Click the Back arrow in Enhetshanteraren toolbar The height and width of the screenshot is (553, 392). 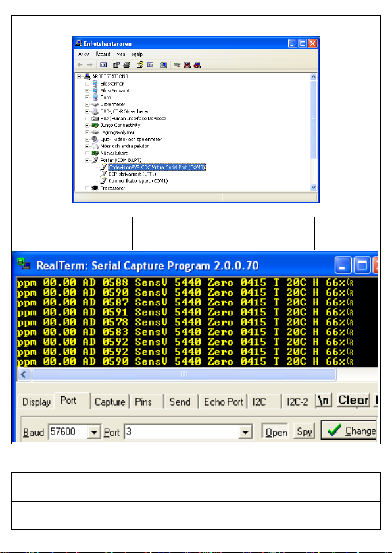(x=80, y=65)
